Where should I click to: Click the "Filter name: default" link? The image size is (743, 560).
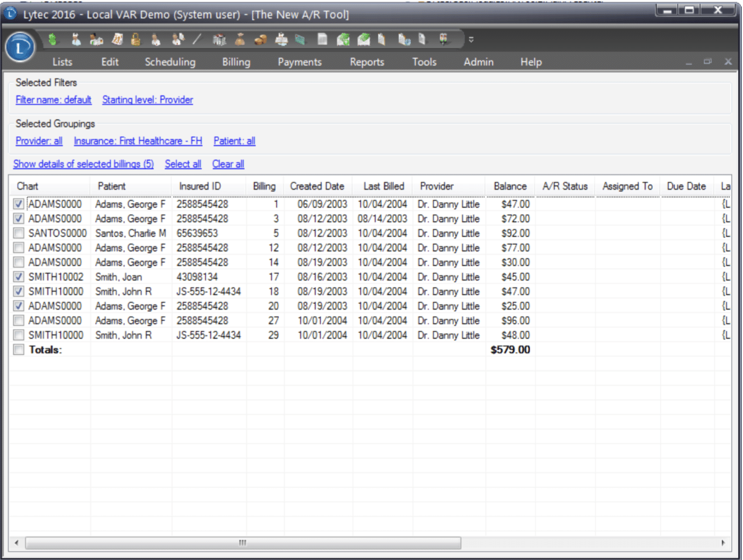(53, 100)
